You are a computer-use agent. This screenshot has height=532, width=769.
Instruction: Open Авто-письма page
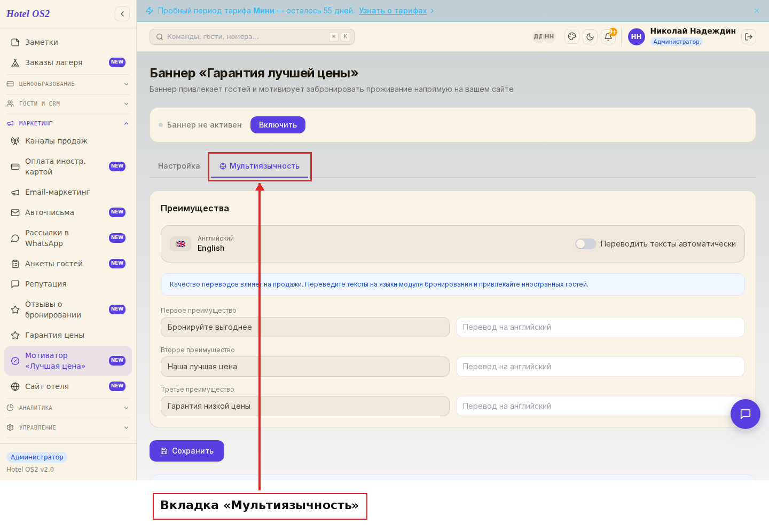click(68, 212)
